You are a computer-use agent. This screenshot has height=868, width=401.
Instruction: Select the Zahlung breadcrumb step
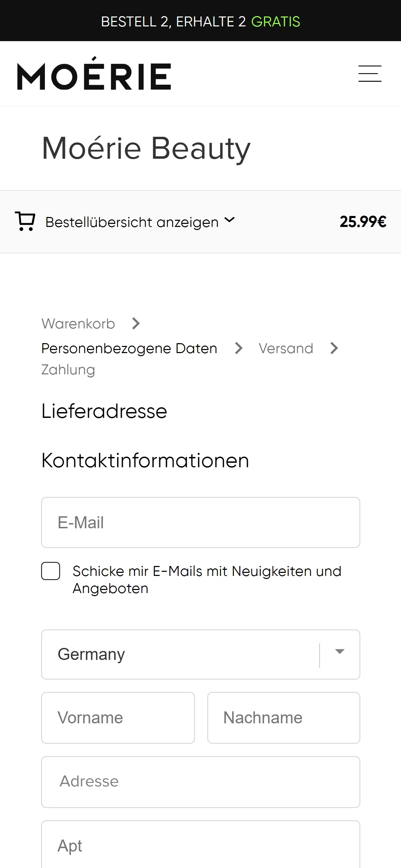coord(68,370)
